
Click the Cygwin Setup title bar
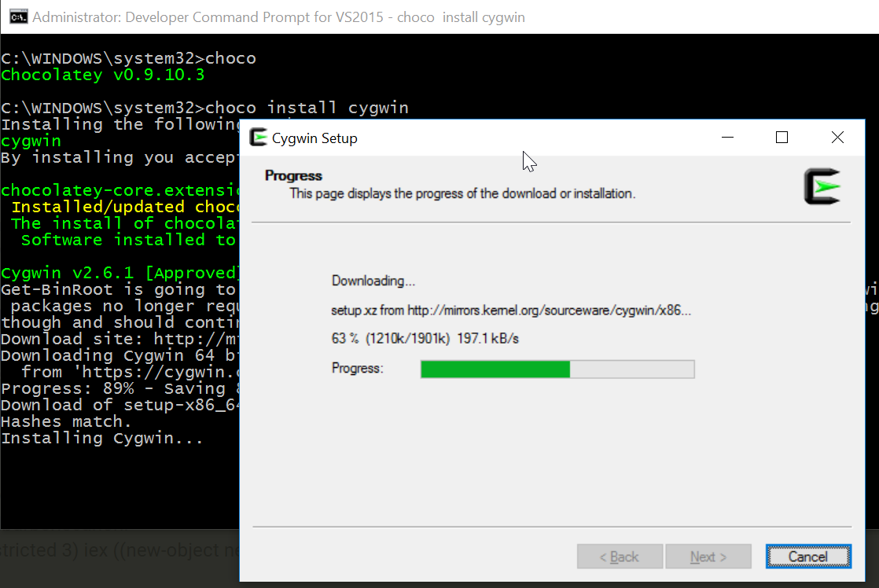coord(472,137)
